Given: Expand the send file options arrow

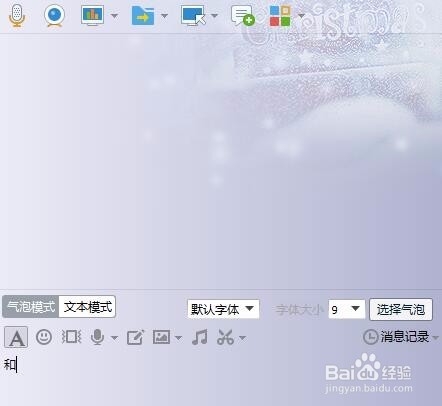Looking at the screenshot, I should click(x=164, y=16).
